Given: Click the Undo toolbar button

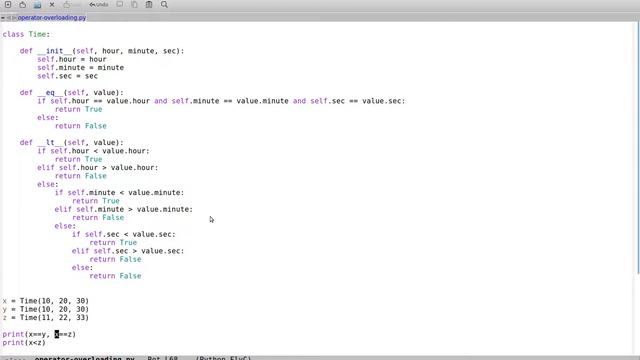Looking at the screenshot, I should [x=99, y=4].
